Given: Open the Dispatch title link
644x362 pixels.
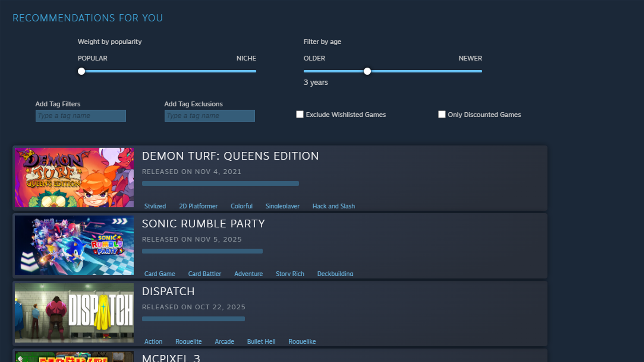Looking at the screenshot, I should tap(168, 291).
